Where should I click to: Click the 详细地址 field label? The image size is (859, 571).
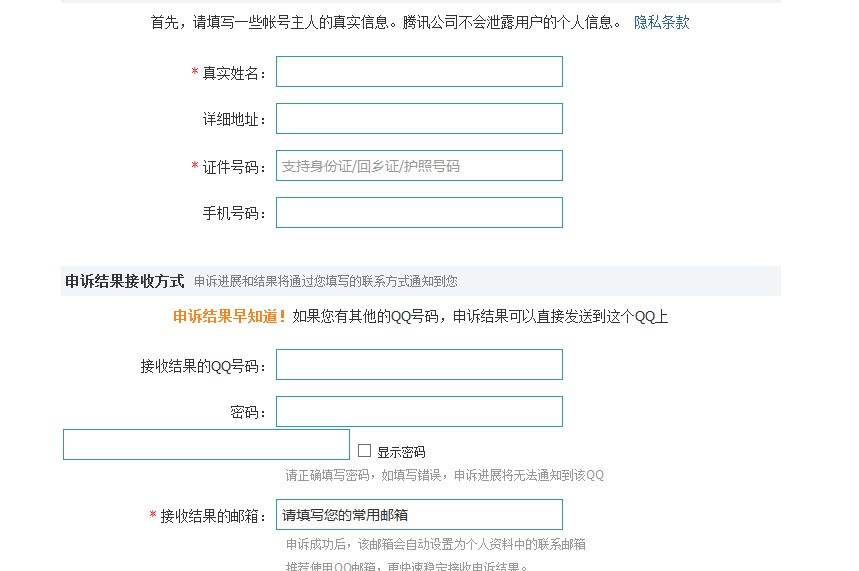[x=234, y=120]
